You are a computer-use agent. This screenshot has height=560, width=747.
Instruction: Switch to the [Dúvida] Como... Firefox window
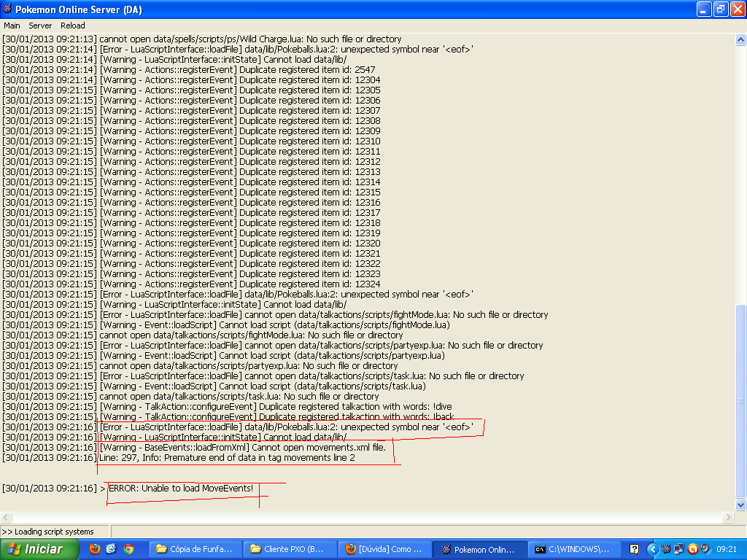click(x=384, y=549)
